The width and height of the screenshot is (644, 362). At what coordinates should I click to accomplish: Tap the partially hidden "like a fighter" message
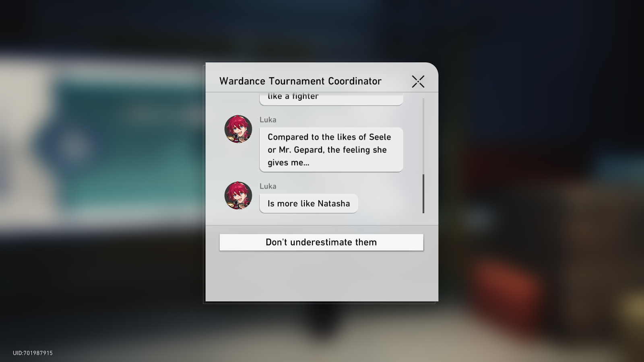331,99
